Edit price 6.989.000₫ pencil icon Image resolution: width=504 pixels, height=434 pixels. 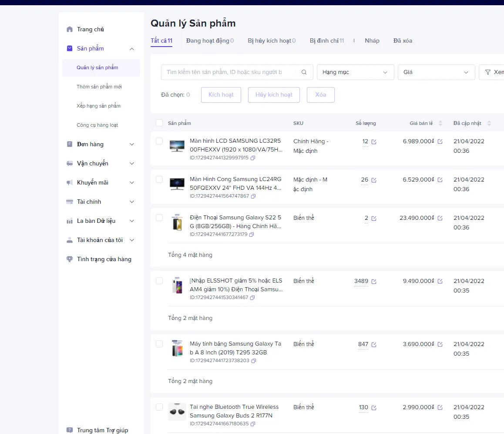[440, 141]
